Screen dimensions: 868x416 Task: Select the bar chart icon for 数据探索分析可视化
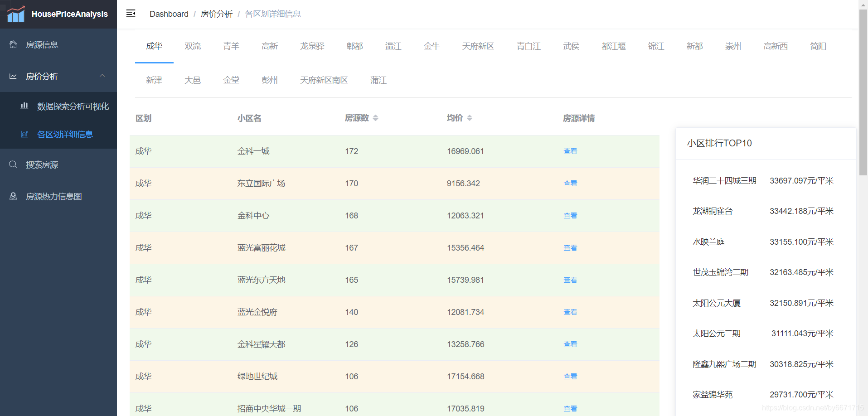tap(24, 106)
